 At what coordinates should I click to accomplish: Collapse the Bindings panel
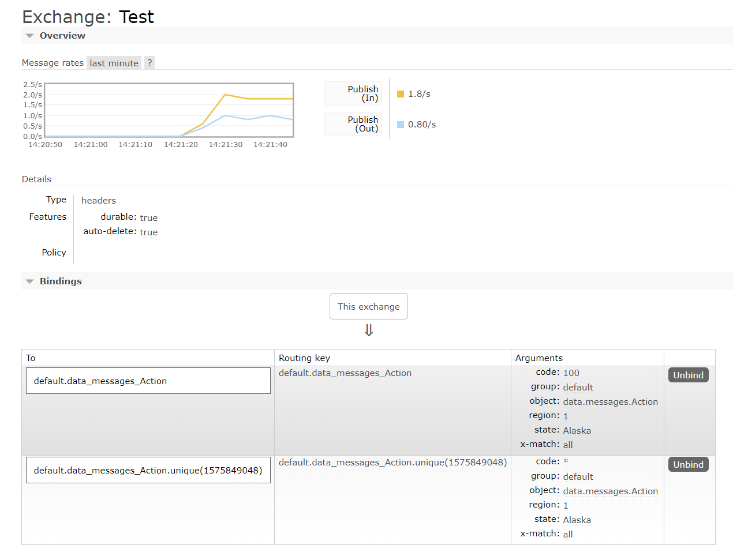click(61, 281)
